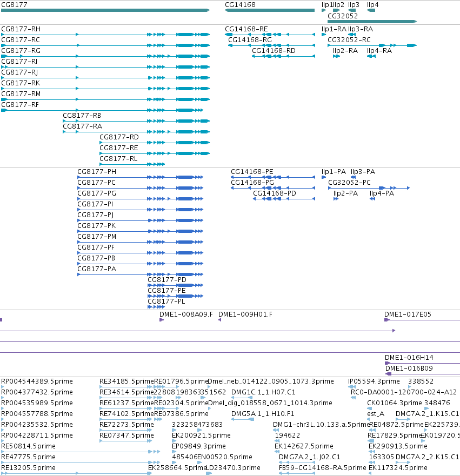The width and height of the screenshot is (460, 476).
Task: Select protein label CG14168-PG
Action: tap(252, 183)
